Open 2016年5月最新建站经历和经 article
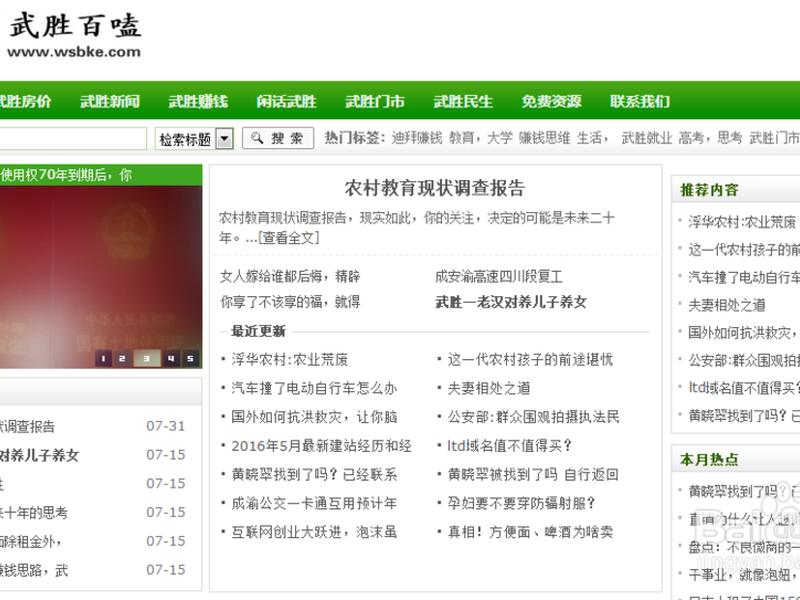The image size is (800, 600). [321, 446]
